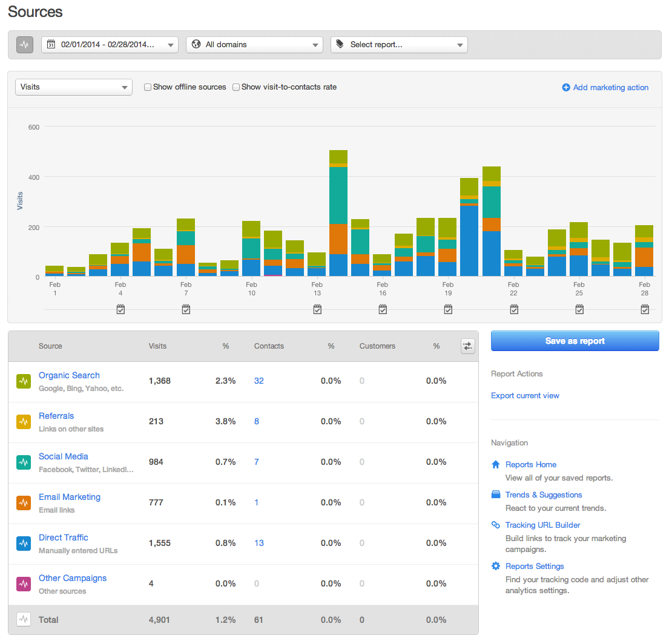The image size is (672, 644).
Task: Open Tracking URL Builder navigation link
Action: 542,525
